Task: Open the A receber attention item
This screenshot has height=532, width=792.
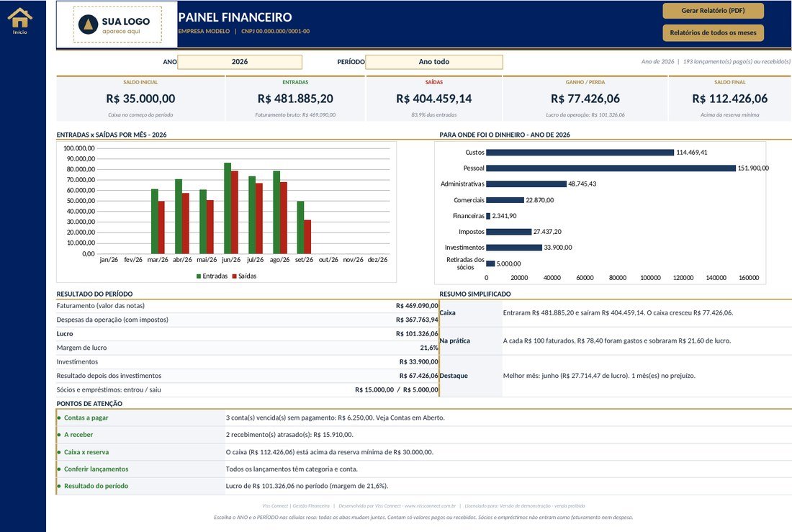Action: click(78, 435)
